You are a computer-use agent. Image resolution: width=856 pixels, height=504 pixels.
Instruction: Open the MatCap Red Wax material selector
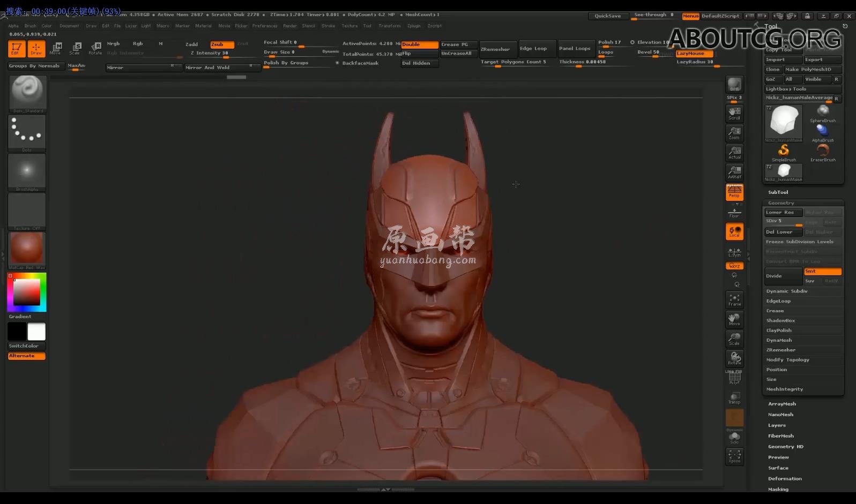coord(27,251)
